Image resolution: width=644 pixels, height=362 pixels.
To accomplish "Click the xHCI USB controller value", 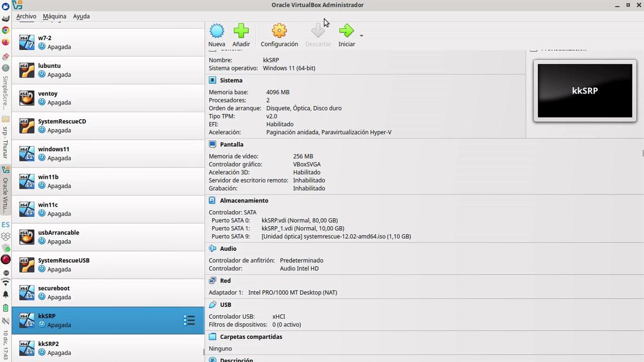I will point(279,317).
